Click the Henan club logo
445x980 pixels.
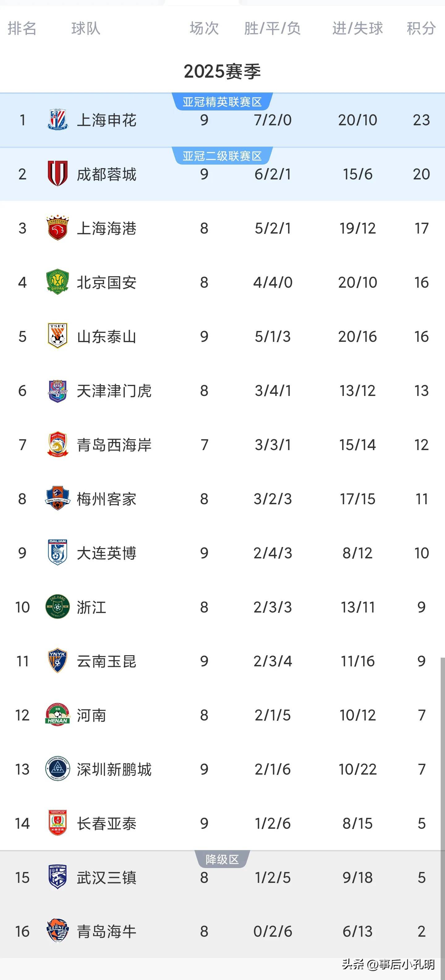(57, 715)
